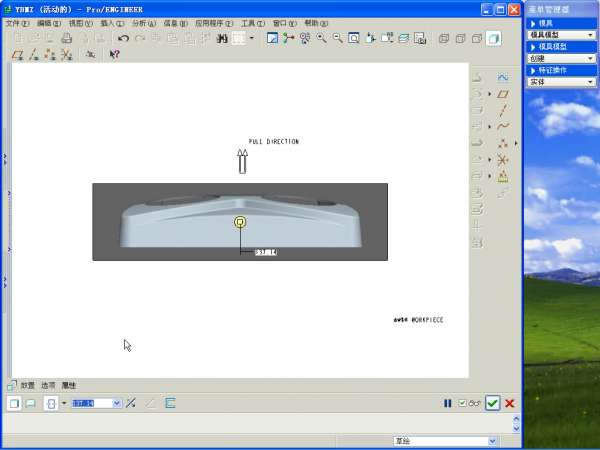Click the Datum plane tool icon in right toolbar
This screenshot has width=600, height=450.
pos(503,94)
